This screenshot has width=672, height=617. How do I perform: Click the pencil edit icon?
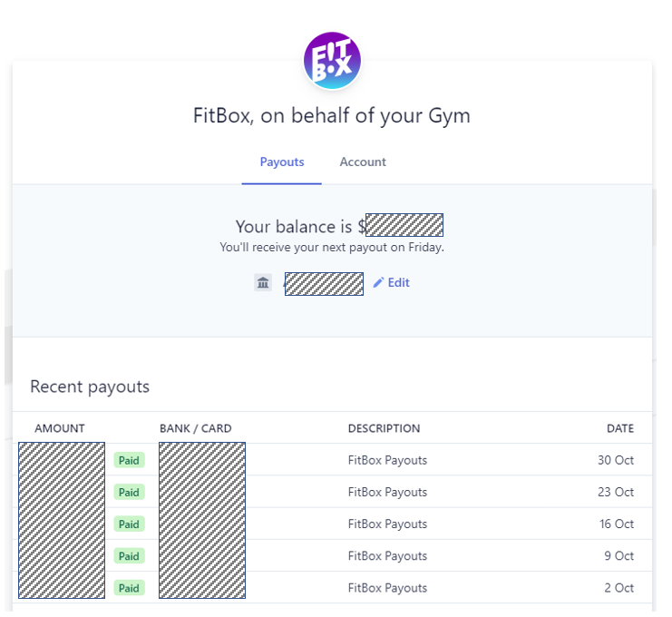click(378, 282)
